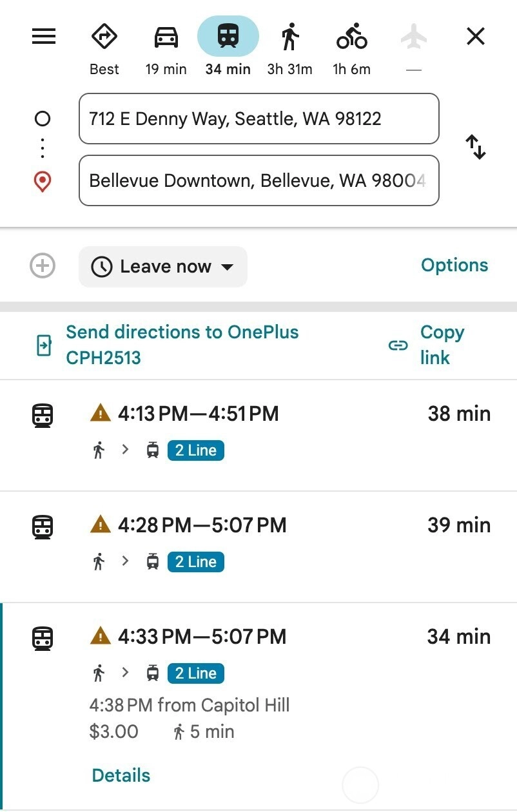Select the 4:13 PM–4:51 PM transit route

point(258,436)
